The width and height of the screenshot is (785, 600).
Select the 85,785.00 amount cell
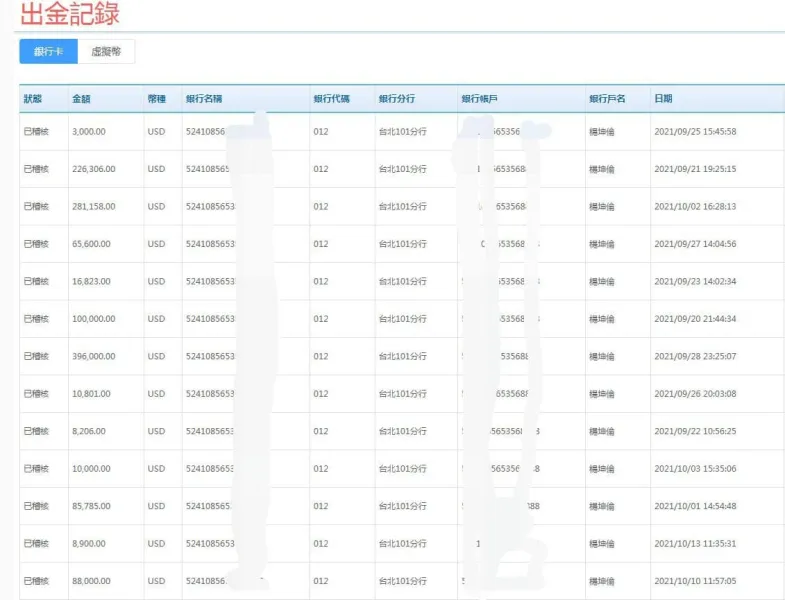tap(91, 506)
